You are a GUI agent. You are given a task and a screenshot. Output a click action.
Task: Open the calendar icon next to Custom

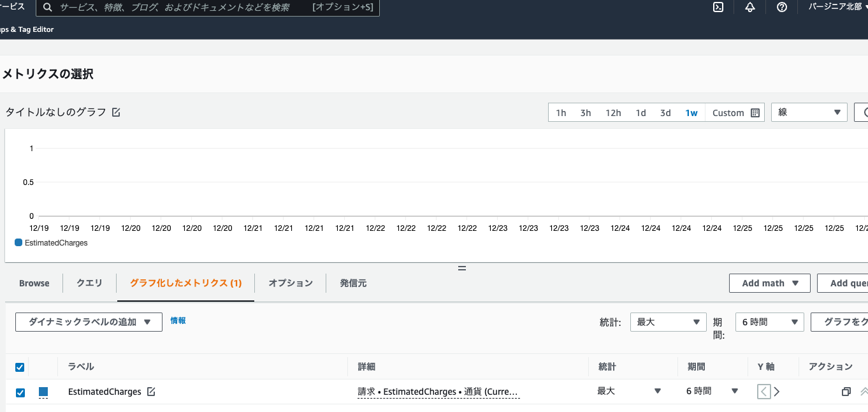[x=756, y=112]
